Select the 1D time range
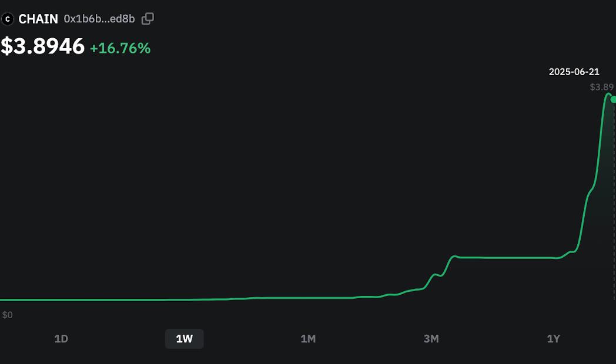This screenshot has height=364, width=616. [x=61, y=339]
